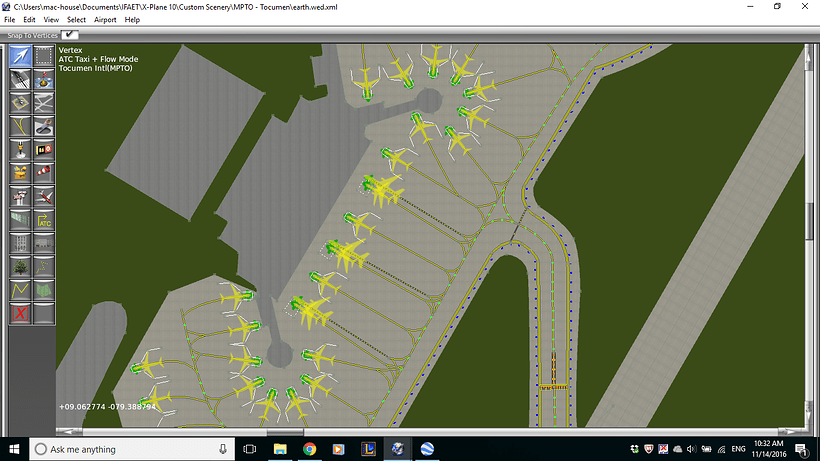Screen dimensions: 820x461
Task: Open the File menu
Action: pos(9,20)
